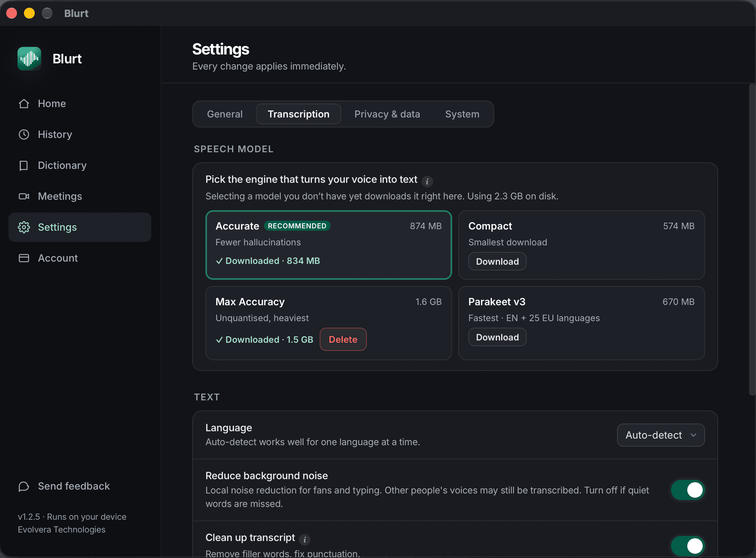Open Meetings via its camera icon

[24, 196]
